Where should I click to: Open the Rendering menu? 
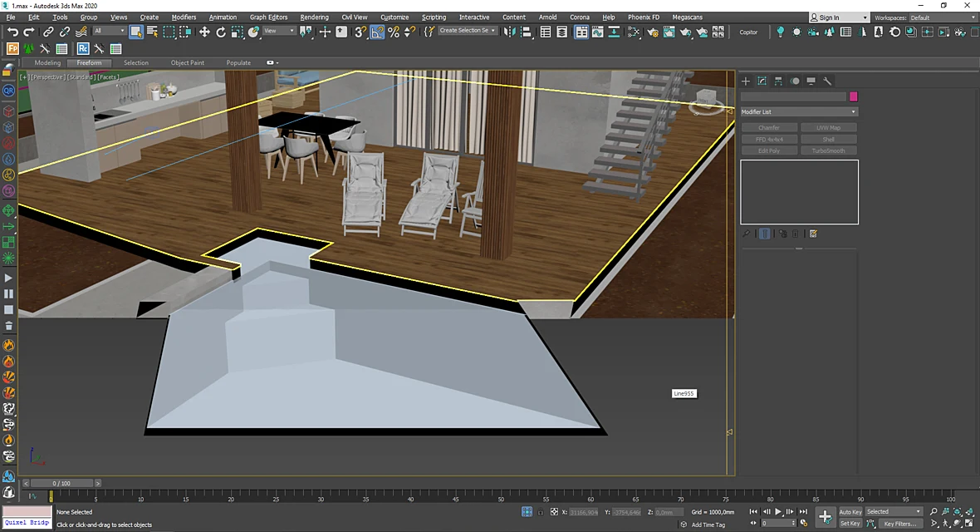coord(314,17)
